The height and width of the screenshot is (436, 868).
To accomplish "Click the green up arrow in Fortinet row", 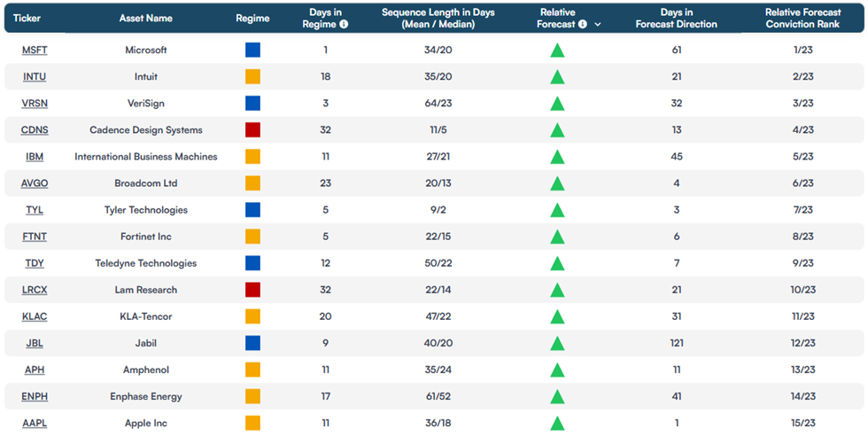I will point(557,237).
